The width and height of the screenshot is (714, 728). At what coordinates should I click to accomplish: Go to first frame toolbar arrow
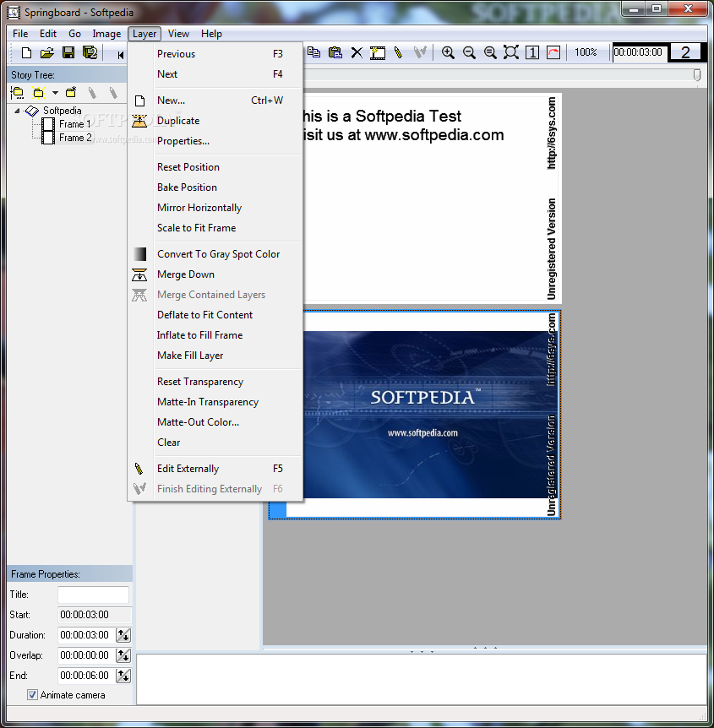(120, 55)
